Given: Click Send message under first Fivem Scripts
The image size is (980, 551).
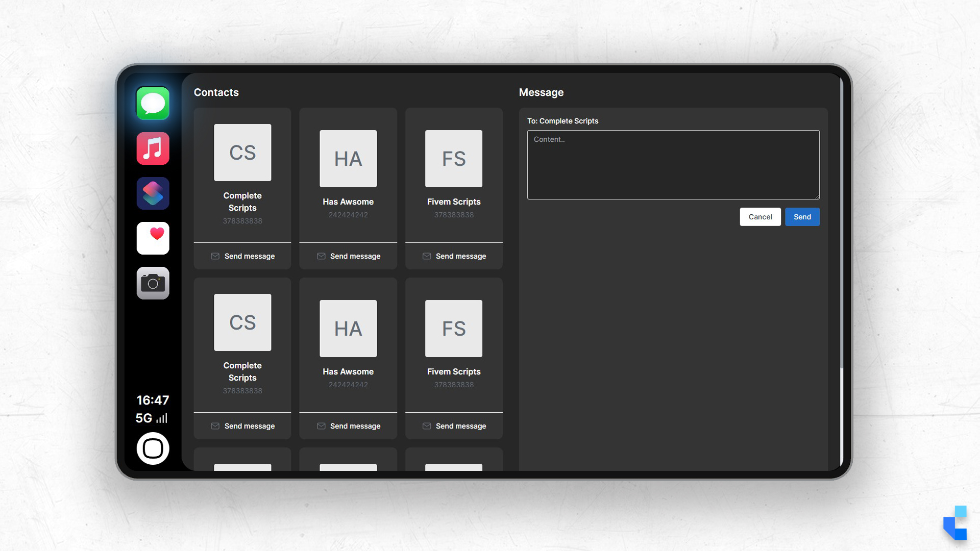Looking at the screenshot, I should (x=454, y=256).
